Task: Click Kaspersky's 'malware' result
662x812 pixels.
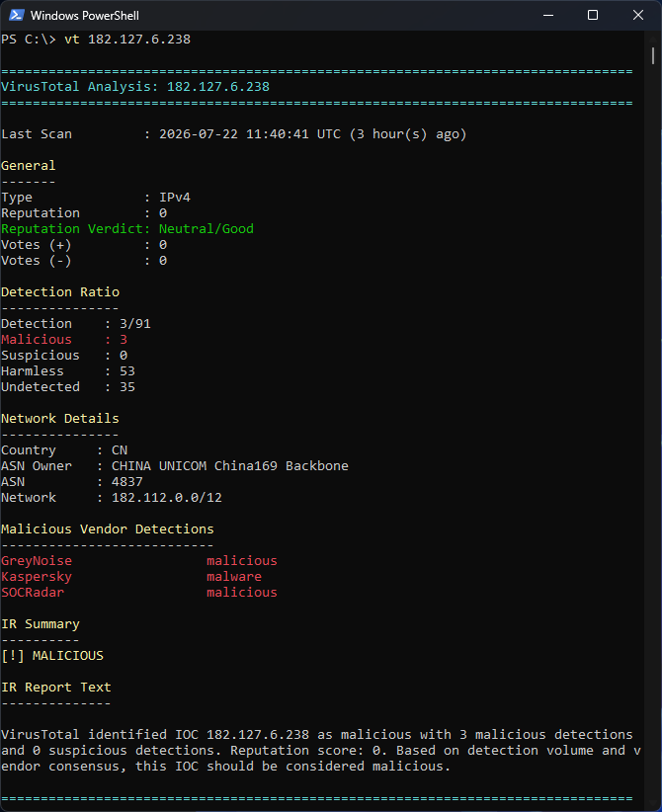Action: tap(234, 576)
